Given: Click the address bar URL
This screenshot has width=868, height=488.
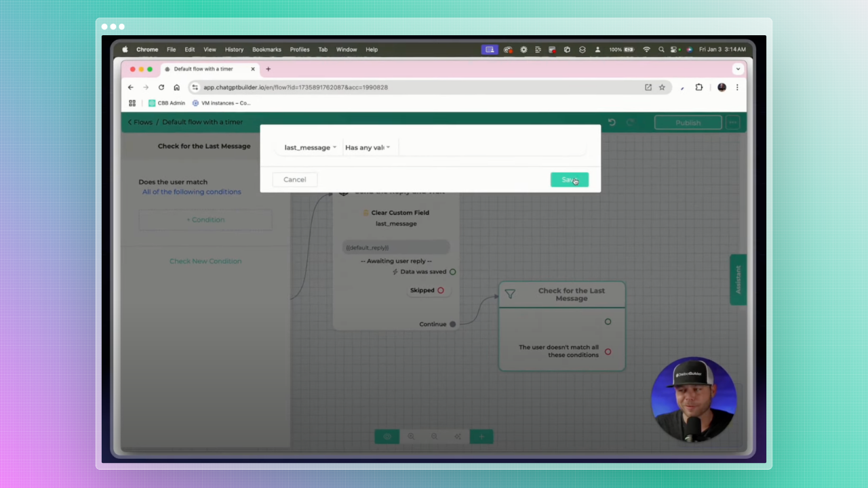Looking at the screenshot, I should [x=296, y=87].
